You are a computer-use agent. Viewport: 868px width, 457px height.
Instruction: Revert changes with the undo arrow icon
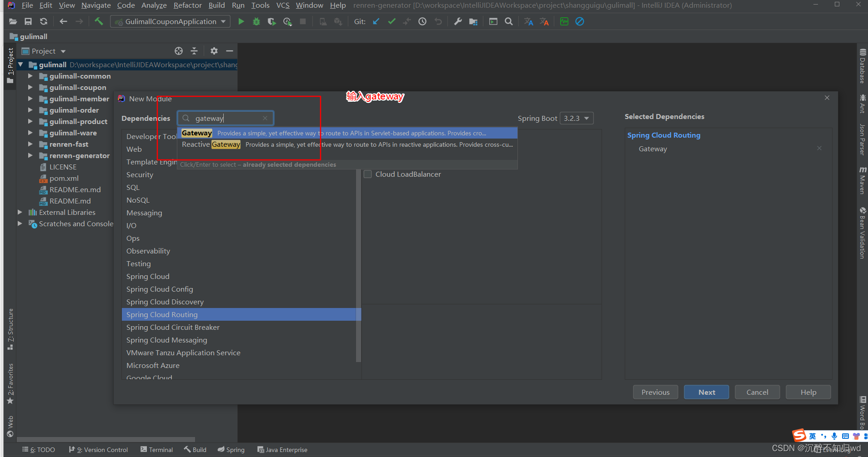(x=438, y=21)
